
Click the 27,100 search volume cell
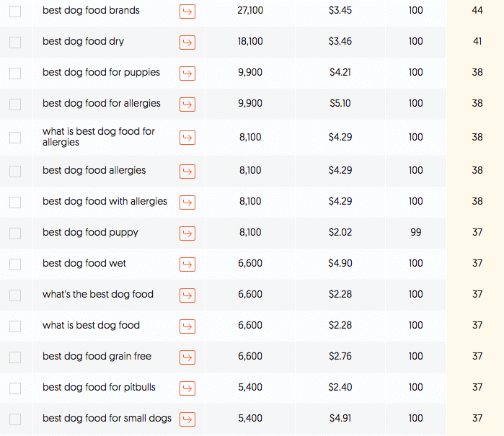[x=250, y=11]
